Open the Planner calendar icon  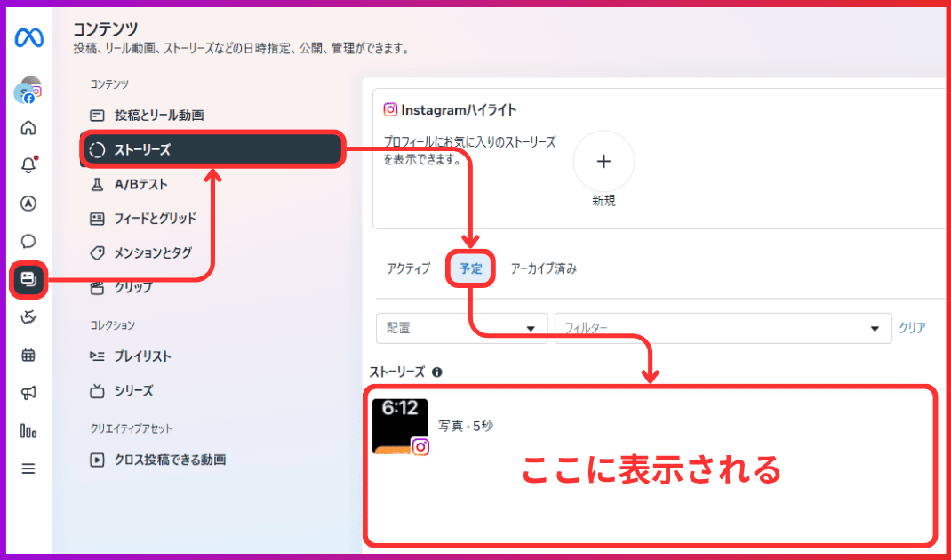pos(28,354)
